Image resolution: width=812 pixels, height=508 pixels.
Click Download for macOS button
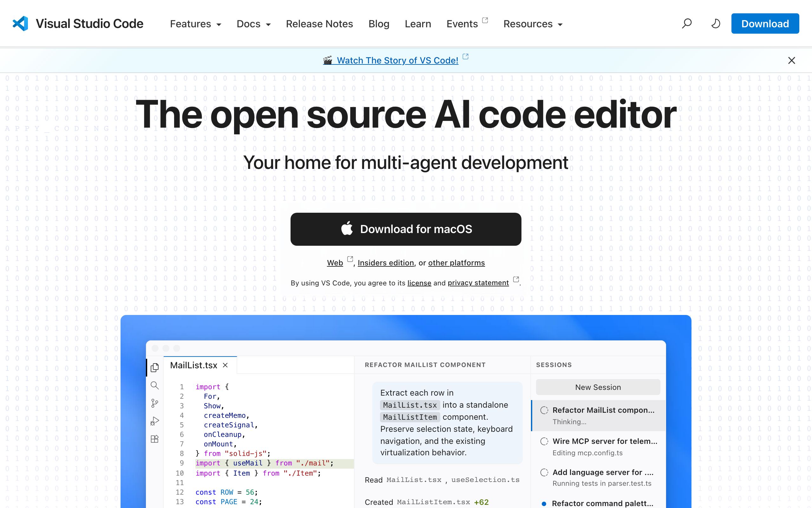pyautogui.click(x=406, y=229)
